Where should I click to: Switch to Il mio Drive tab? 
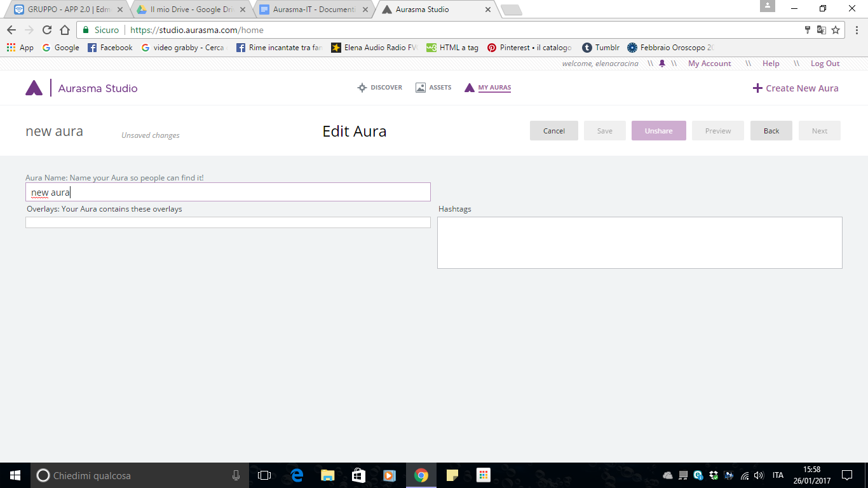pyautogui.click(x=191, y=10)
